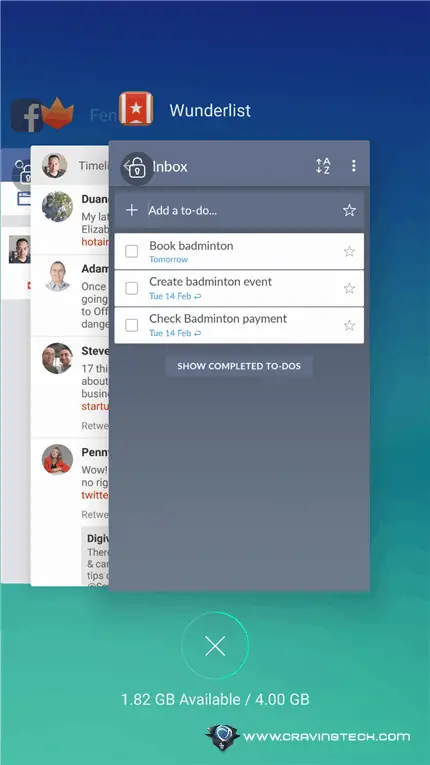Tap SHOW COMPLETED TO-DOS button
The height and width of the screenshot is (765, 430).
pos(239,366)
